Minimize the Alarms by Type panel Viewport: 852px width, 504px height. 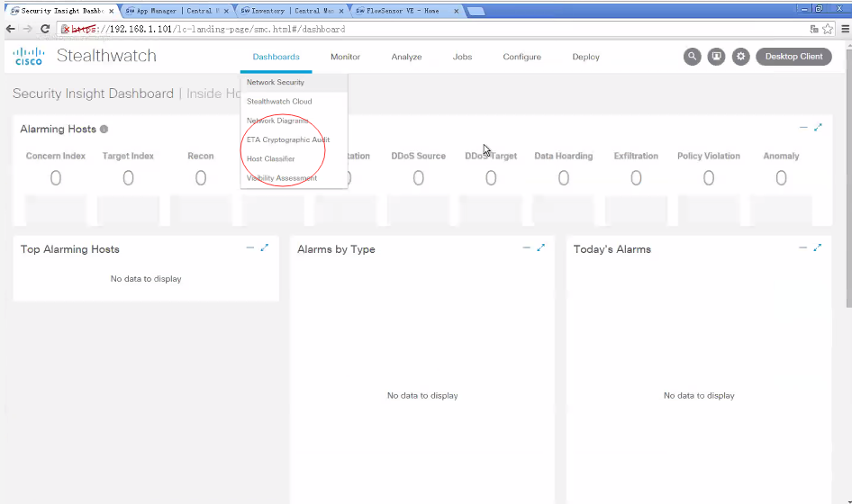(x=526, y=247)
